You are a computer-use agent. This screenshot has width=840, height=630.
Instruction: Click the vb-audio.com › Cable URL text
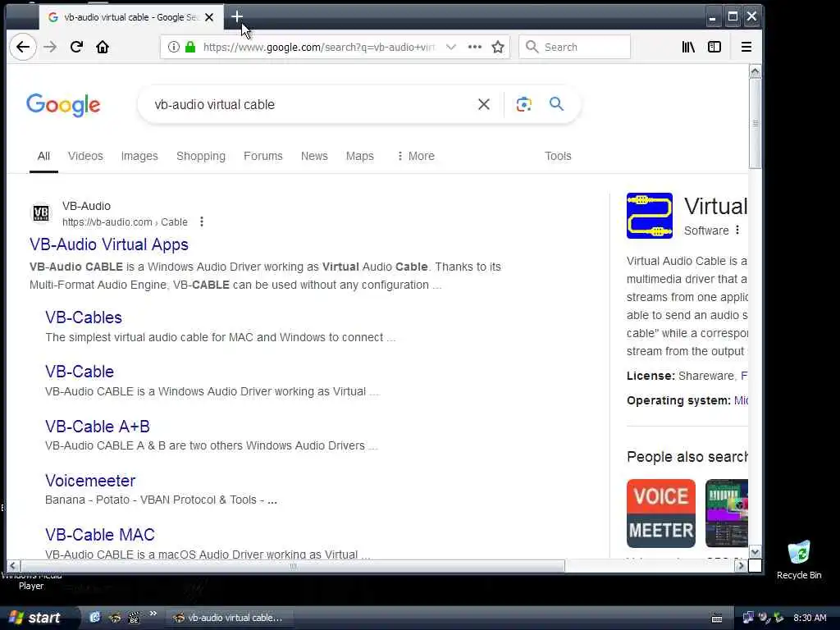[125, 221]
